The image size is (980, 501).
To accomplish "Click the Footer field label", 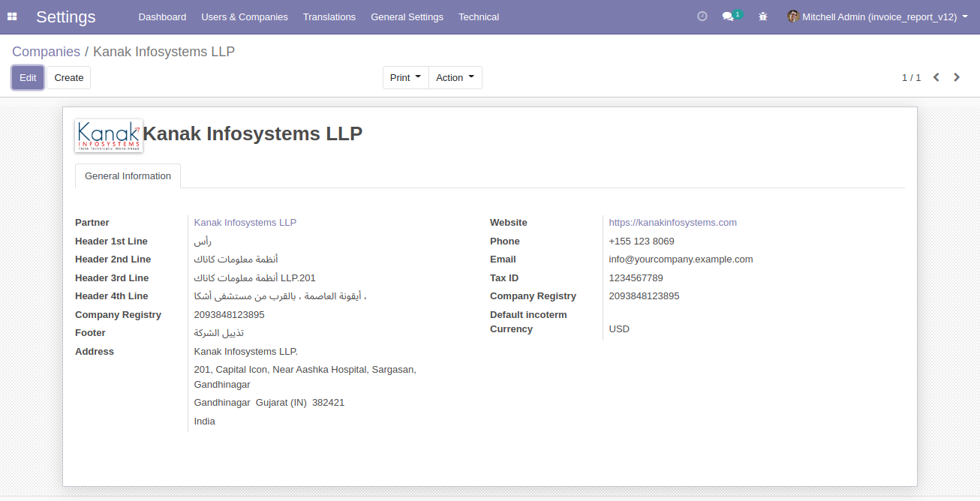I will tap(90, 333).
